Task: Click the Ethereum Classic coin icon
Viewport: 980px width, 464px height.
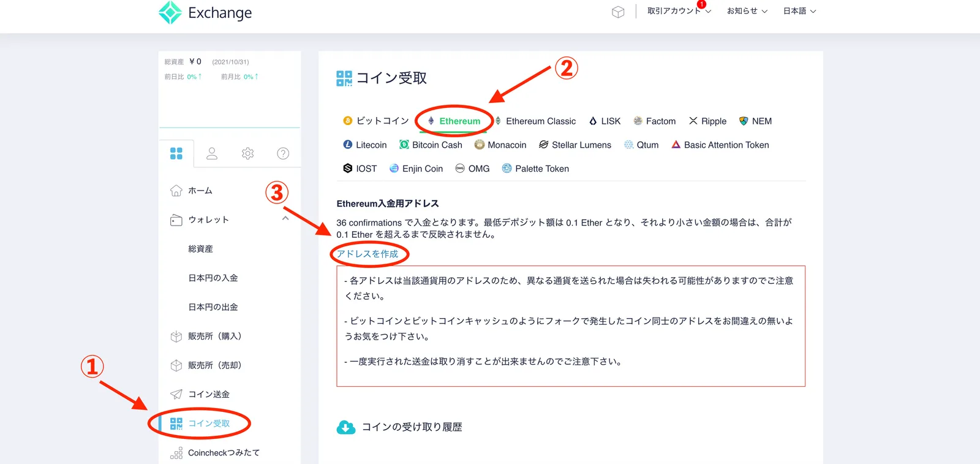Action: pyautogui.click(x=498, y=121)
